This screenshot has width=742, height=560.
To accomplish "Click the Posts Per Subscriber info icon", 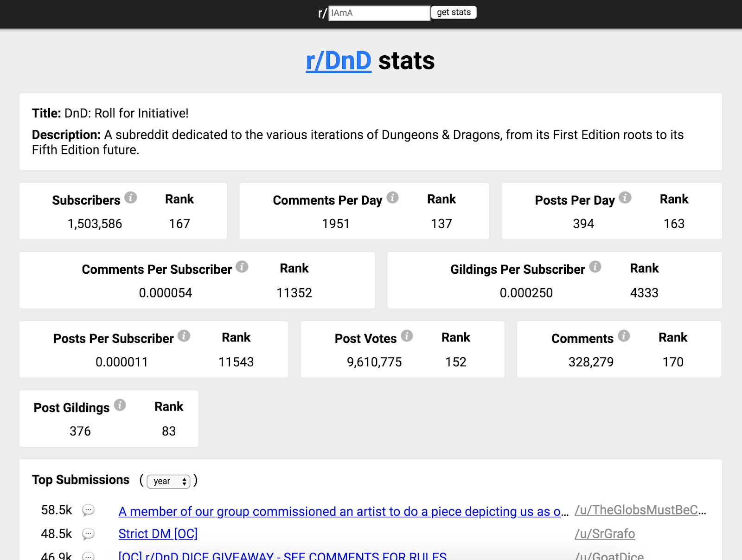I will click(184, 336).
